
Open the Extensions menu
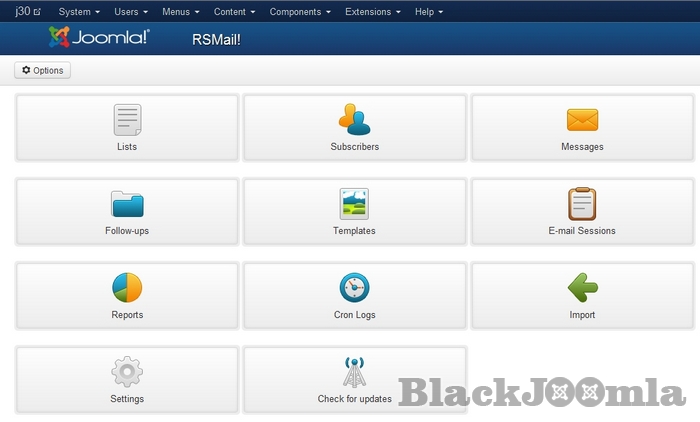point(373,12)
